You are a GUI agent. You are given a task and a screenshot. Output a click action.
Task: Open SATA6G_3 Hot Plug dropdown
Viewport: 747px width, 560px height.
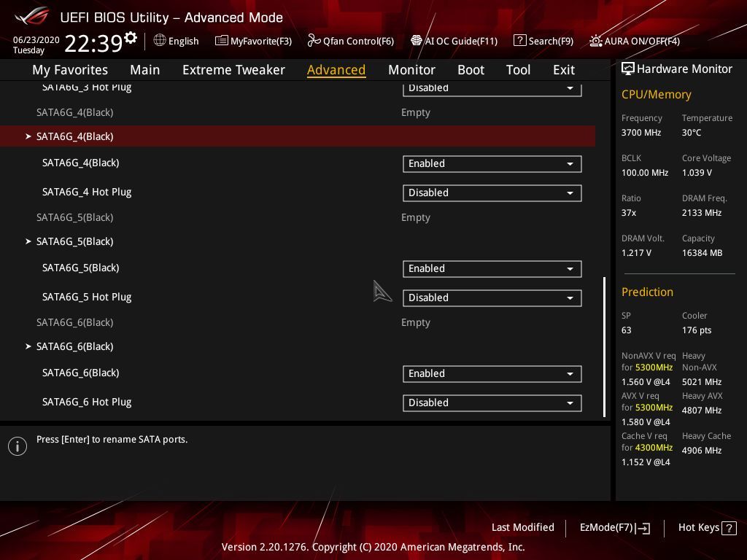point(492,89)
